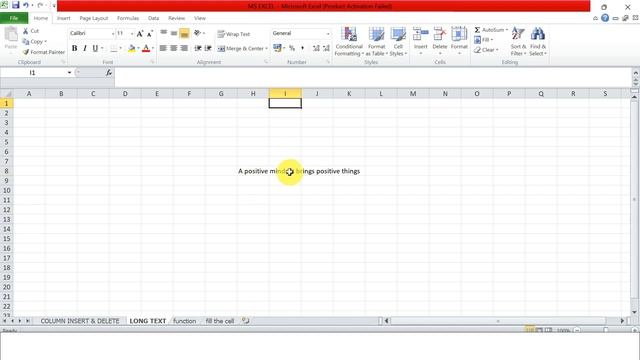Open the Merge & Center dropdown arrow

tap(267, 49)
